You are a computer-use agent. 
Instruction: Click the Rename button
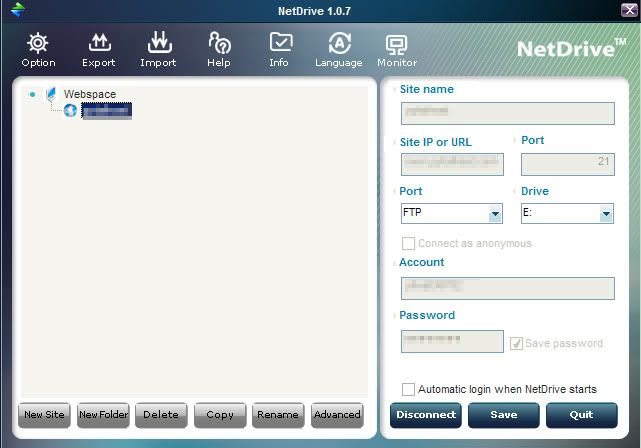click(x=277, y=415)
